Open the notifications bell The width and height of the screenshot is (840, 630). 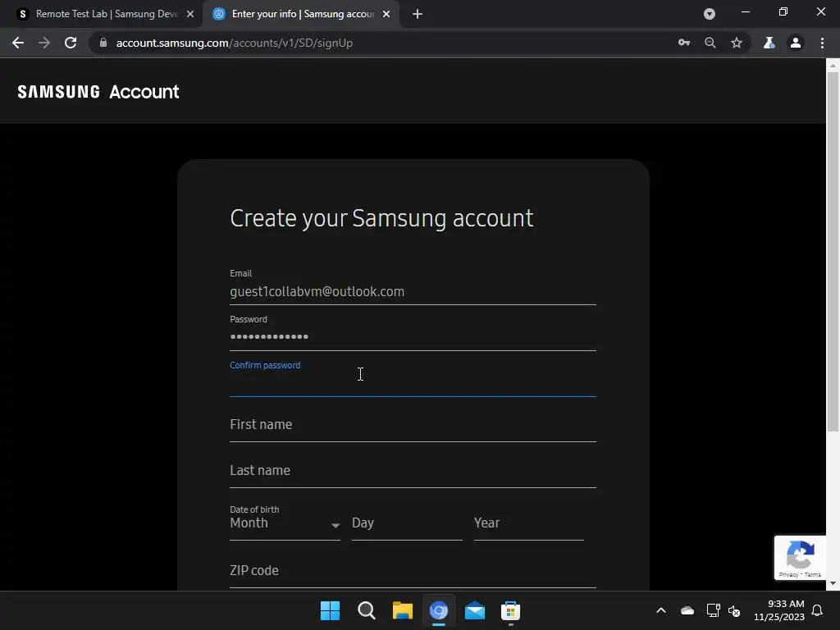click(818, 610)
